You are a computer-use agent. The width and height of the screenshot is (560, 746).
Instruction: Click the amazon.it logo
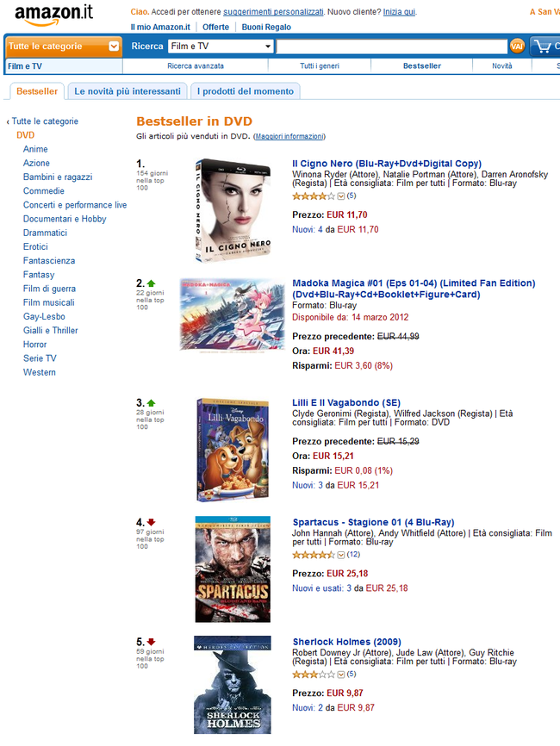click(x=53, y=15)
